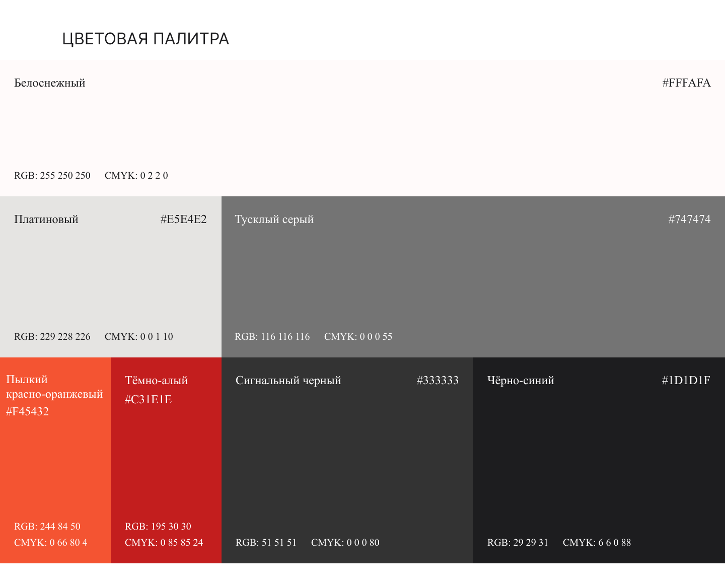Select the #747474 hex code
Screen dimensions: 725x588
coord(689,219)
